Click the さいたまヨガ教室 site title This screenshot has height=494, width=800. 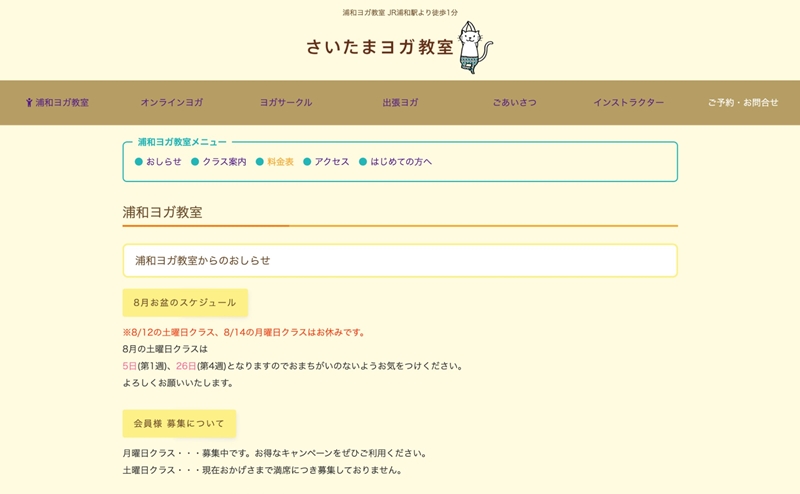point(380,47)
